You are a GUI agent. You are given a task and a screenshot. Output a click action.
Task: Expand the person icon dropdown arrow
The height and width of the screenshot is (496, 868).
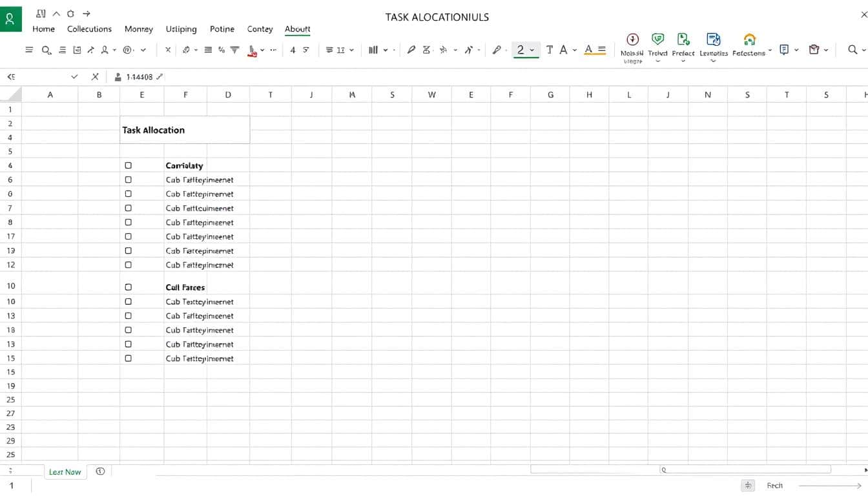[114, 50]
